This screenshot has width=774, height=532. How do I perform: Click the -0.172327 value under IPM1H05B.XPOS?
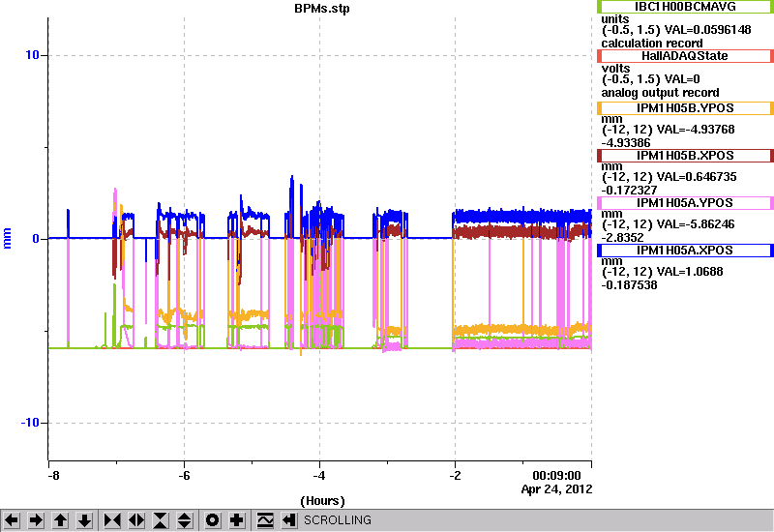630,191
